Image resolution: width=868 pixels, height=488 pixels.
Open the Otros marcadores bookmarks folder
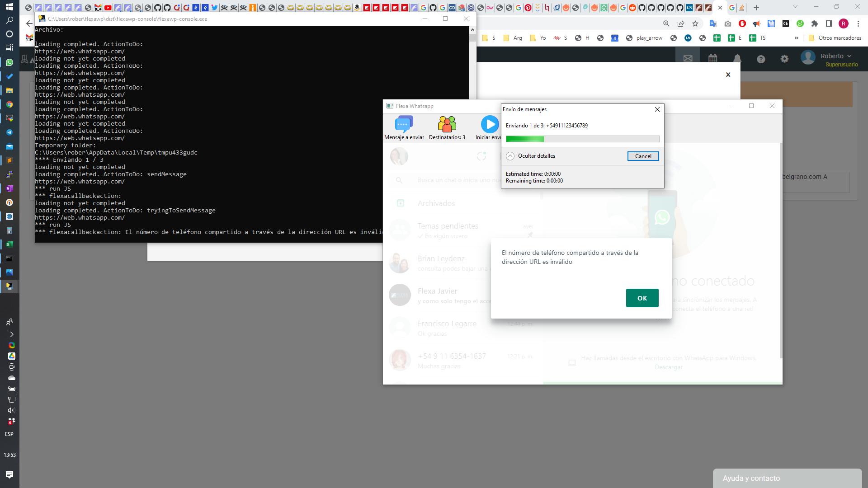(835, 38)
